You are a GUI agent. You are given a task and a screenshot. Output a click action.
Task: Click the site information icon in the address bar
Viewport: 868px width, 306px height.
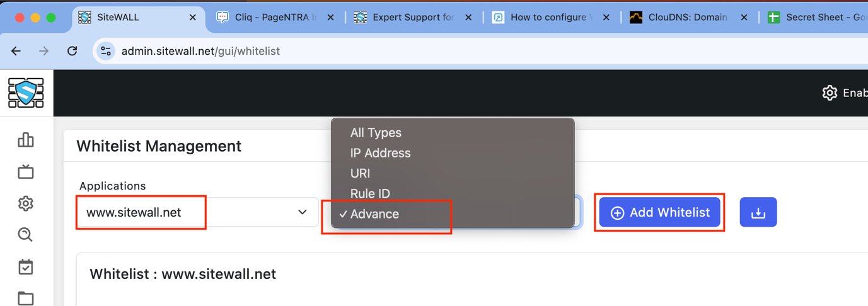click(x=106, y=51)
